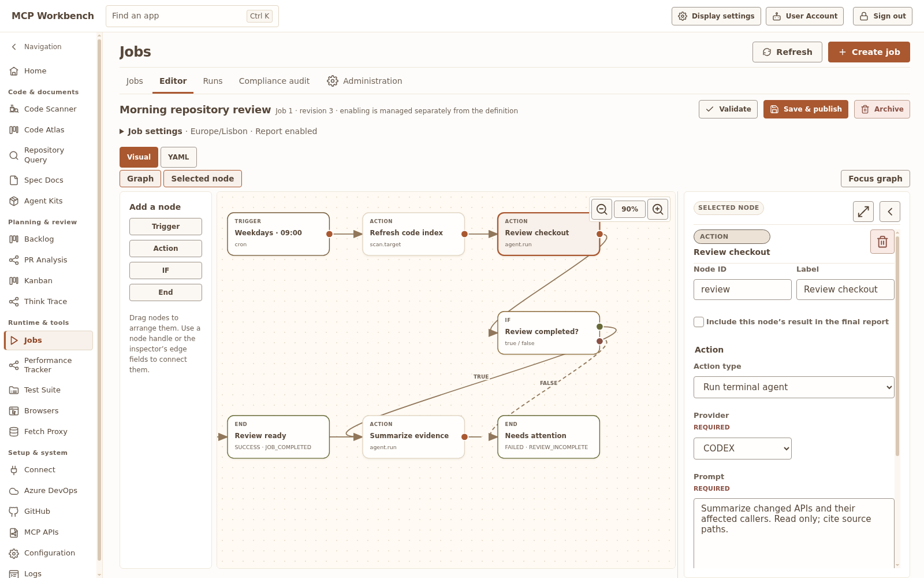The height and width of the screenshot is (578, 924).
Task: Switch editor to YAML view
Action: coord(178,157)
